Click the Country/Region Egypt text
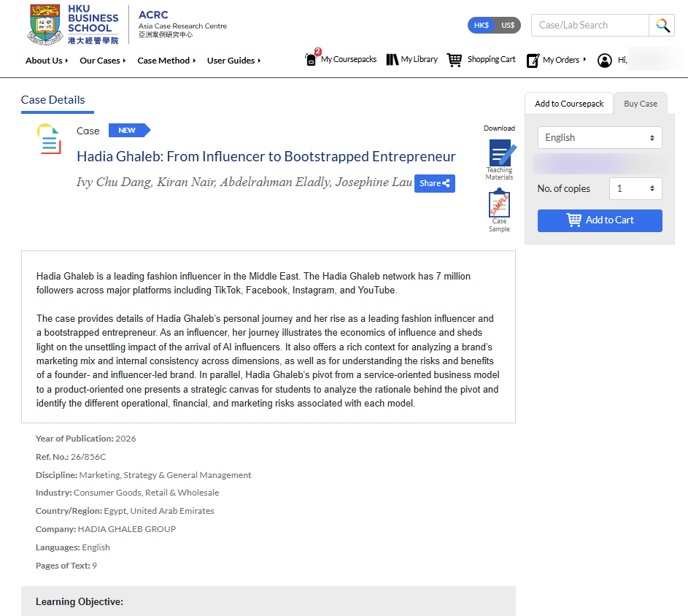688x616 pixels. (x=125, y=511)
